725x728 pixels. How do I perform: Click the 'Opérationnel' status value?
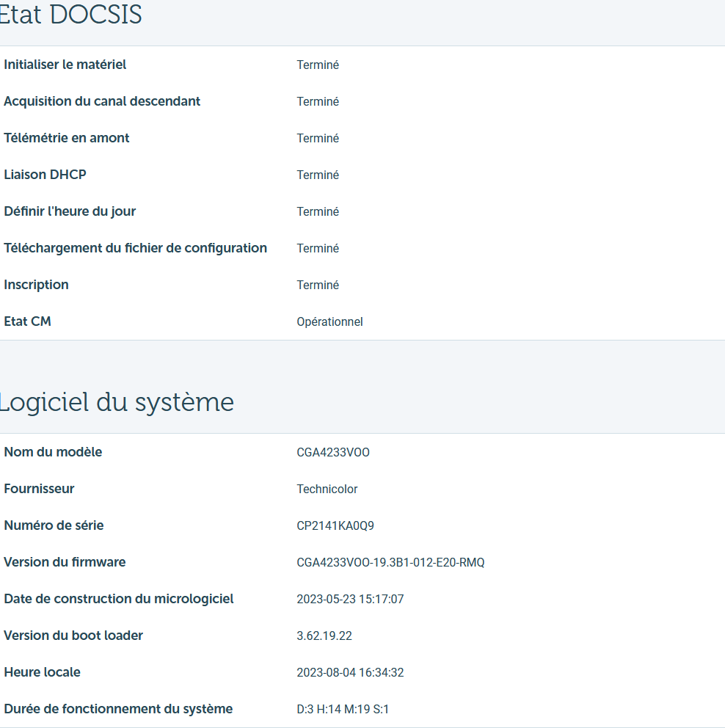(329, 321)
